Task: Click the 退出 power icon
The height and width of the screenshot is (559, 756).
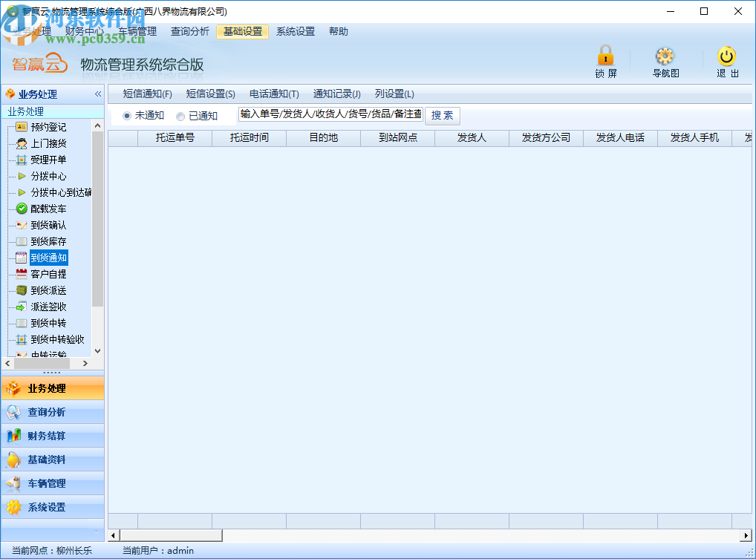Action: click(x=726, y=56)
